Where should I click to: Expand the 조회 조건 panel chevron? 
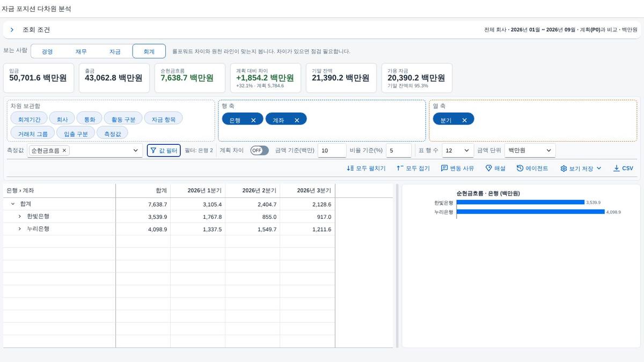point(12,30)
